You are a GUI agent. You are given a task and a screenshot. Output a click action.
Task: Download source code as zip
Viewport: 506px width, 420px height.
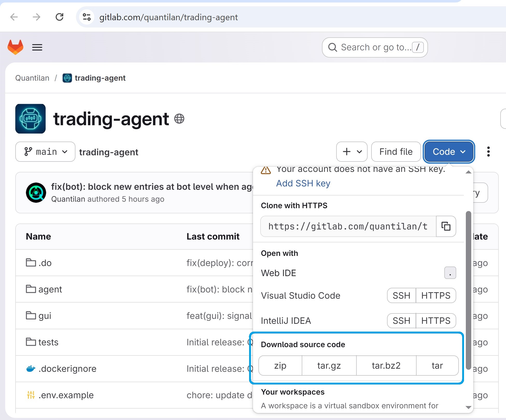(x=280, y=366)
